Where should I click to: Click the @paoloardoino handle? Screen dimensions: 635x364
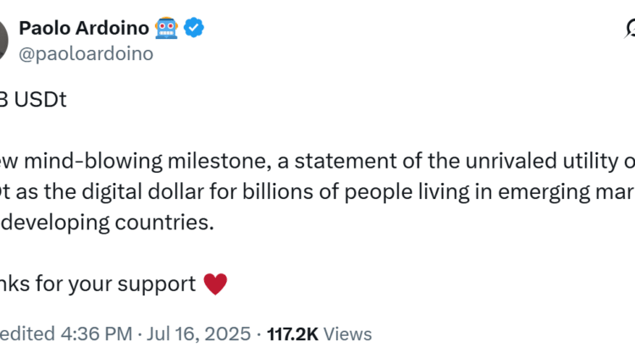coord(86,53)
